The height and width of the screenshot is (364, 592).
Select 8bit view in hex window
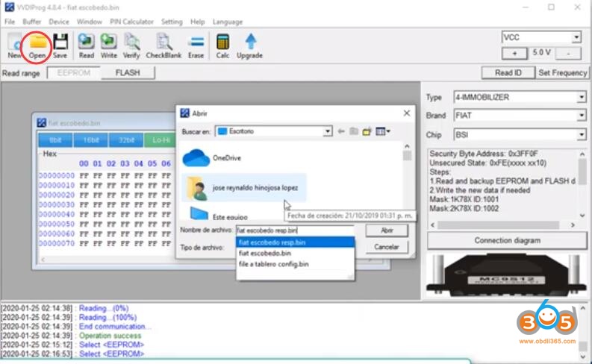pyautogui.click(x=55, y=140)
